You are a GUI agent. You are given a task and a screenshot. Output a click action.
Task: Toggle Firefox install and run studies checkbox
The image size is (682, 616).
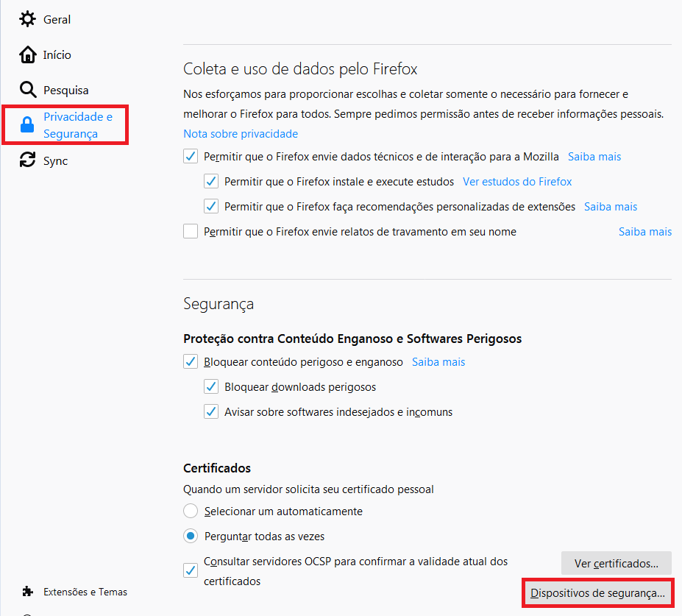point(211,181)
